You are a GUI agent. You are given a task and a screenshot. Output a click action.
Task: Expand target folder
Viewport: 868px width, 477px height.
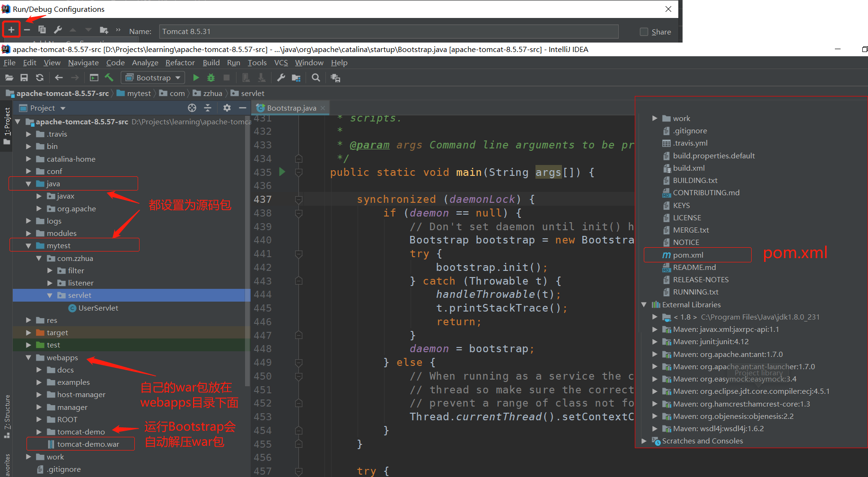pos(28,333)
